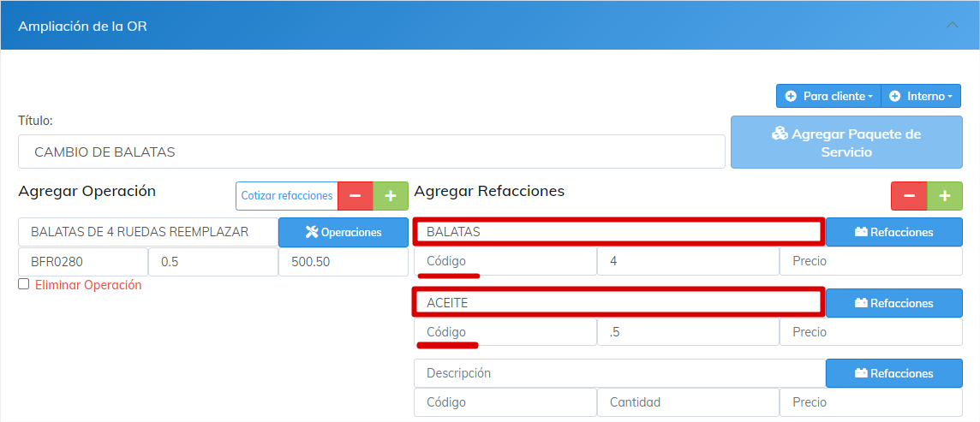Check the Eliminar Operación checkbox
Viewport: 980px width, 422px height.
pos(24,284)
